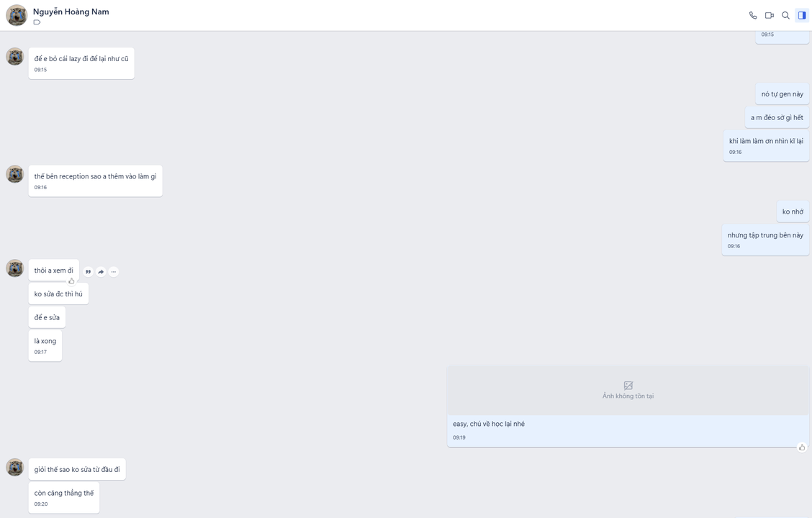Image resolution: width=812 pixels, height=518 pixels.
Task: Start a video call from the header
Action: pos(770,15)
